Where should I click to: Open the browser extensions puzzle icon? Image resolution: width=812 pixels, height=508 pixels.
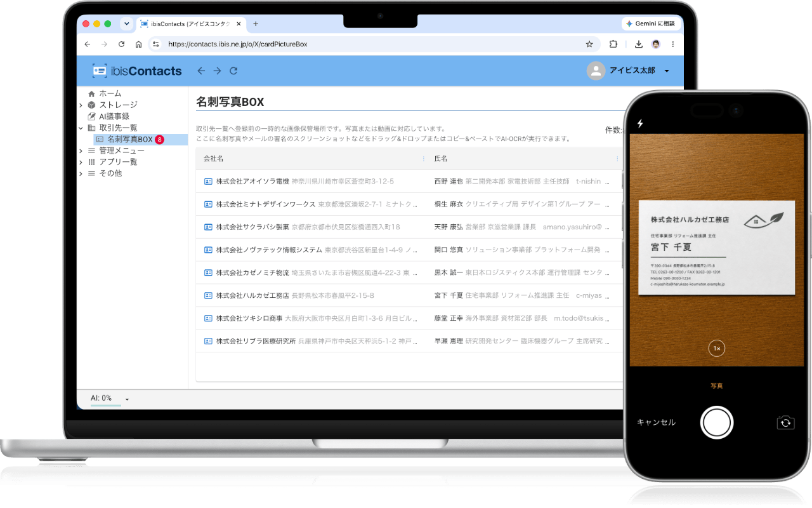click(613, 44)
